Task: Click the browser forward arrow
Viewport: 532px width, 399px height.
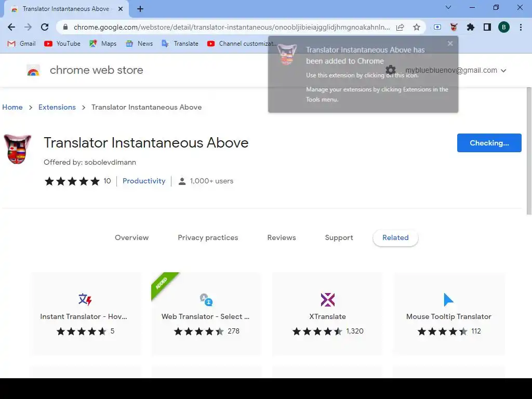Action: coord(28,27)
